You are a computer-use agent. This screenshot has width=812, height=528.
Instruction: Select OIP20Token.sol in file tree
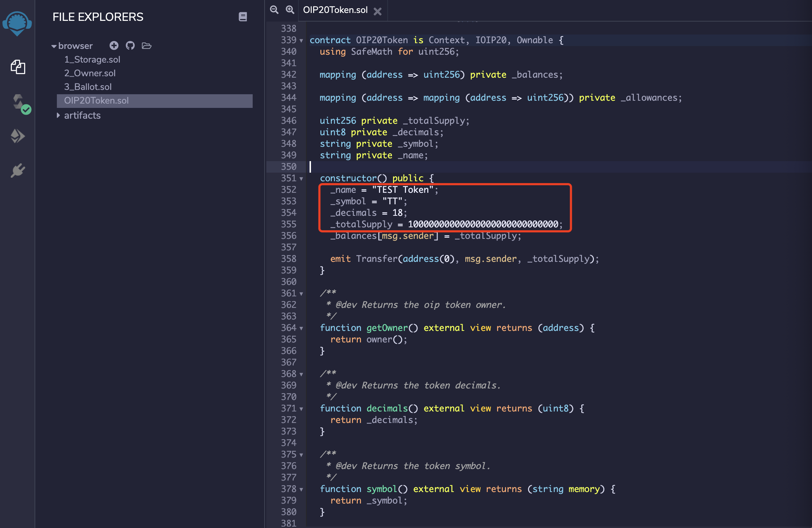155,101
